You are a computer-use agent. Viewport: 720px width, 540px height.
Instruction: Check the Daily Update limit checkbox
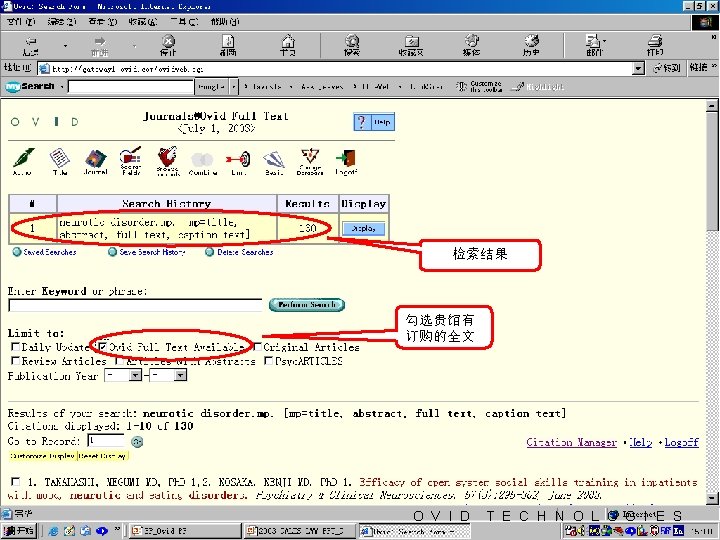[16, 346]
